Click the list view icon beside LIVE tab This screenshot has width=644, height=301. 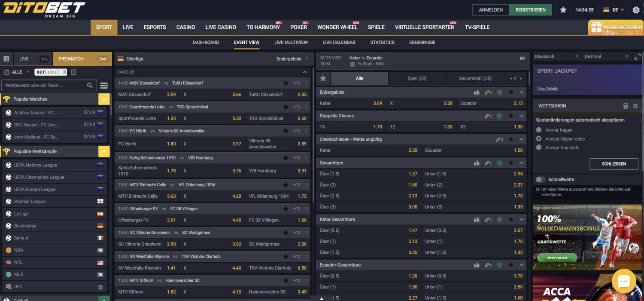click(x=6, y=59)
